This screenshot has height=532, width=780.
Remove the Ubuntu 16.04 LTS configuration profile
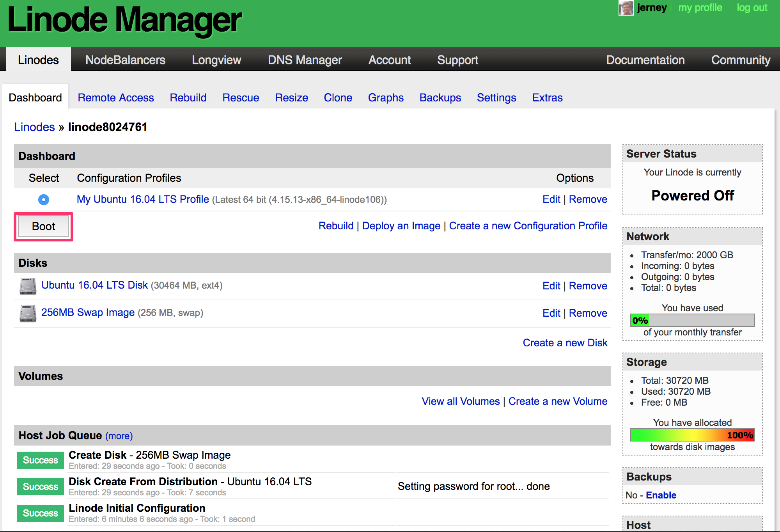(x=588, y=199)
